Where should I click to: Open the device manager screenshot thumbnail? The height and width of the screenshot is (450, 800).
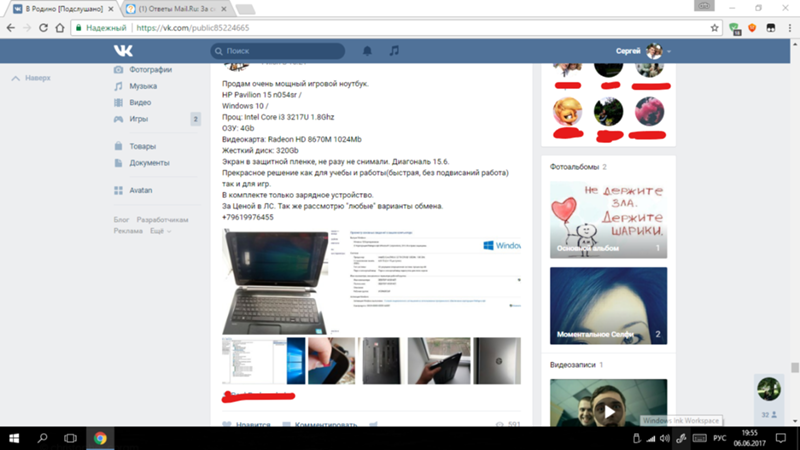tap(254, 361)
